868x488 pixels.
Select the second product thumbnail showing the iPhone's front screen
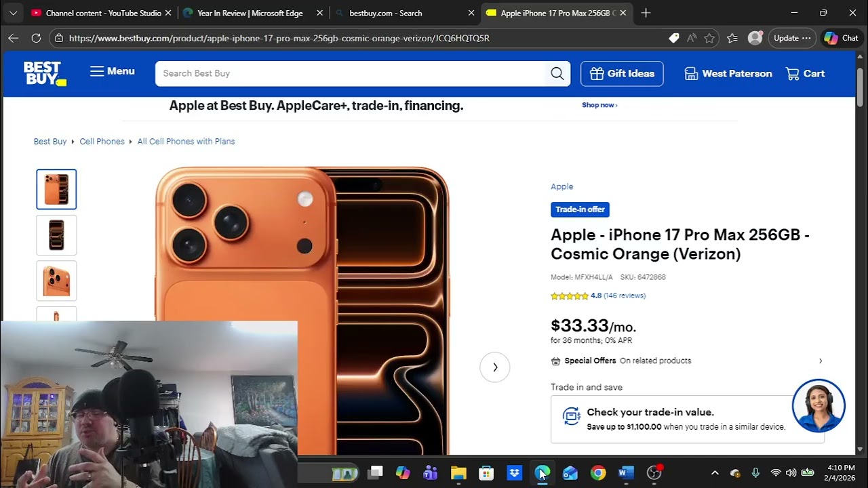point(56,235)
